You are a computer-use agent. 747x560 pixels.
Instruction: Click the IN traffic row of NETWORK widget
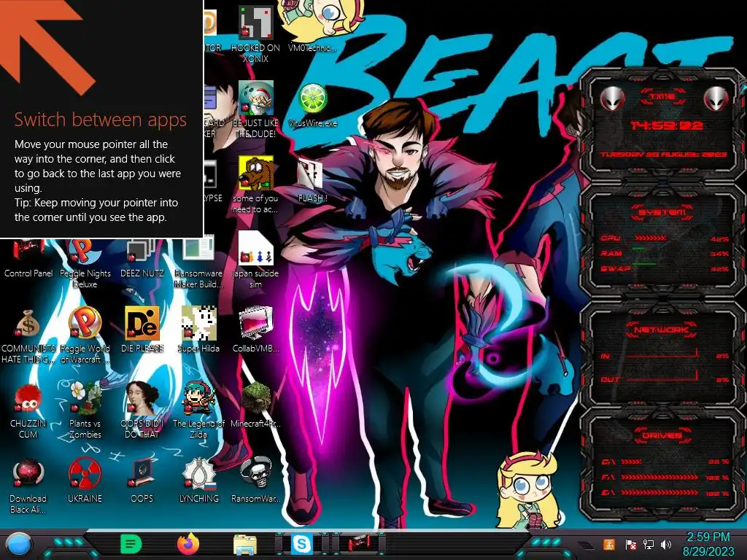click(664, 355)
